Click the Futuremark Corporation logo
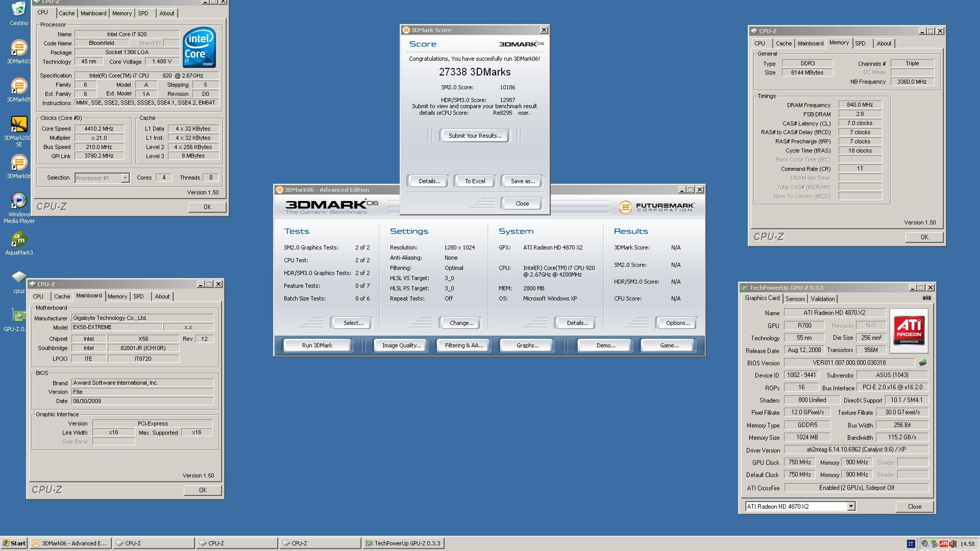Screen dimensions: 980x551 [656, 207]
